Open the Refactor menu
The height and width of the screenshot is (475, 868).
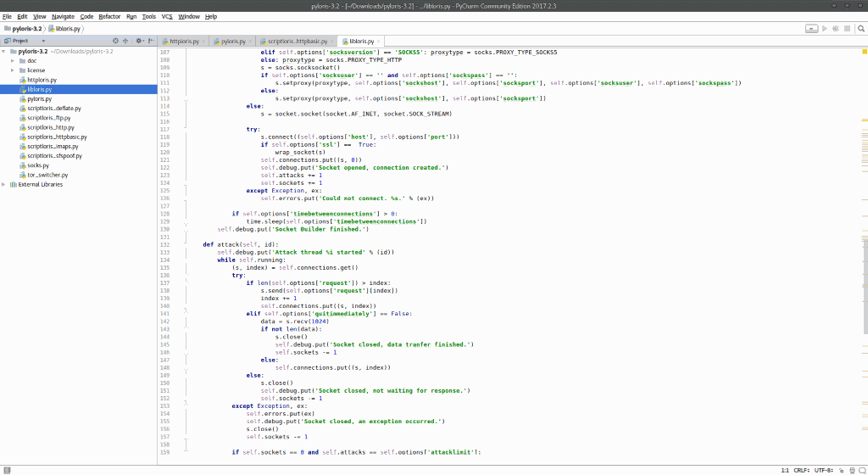tap(109, 17)
